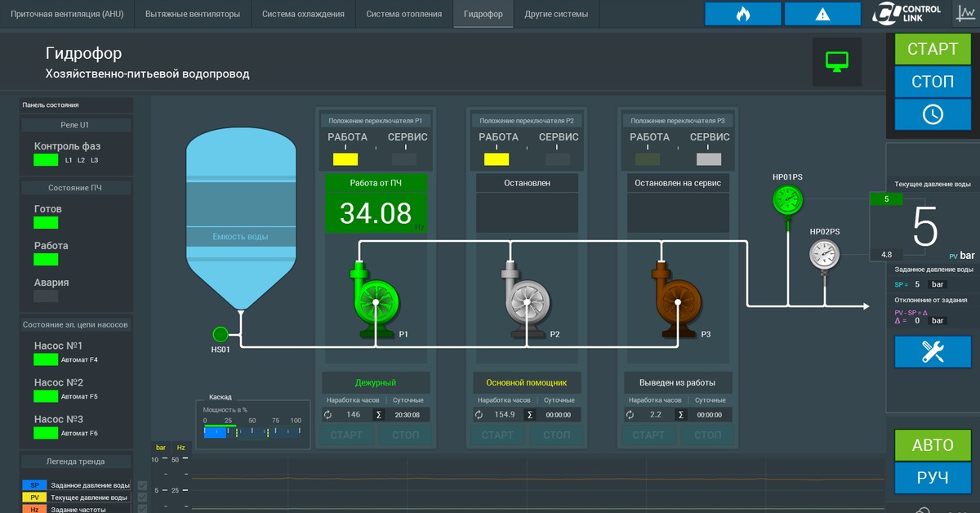Click the SP pressure setpoint value field

pyautogui.click(x=917, y=284)
